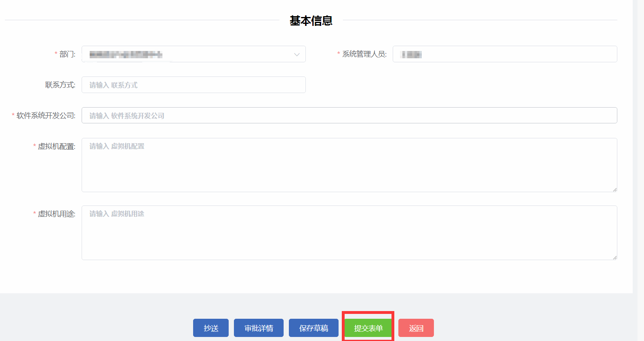The image size is (644, 341).
Task: Click the 系统管理人员 field label
Action: [x=364, y=54]
